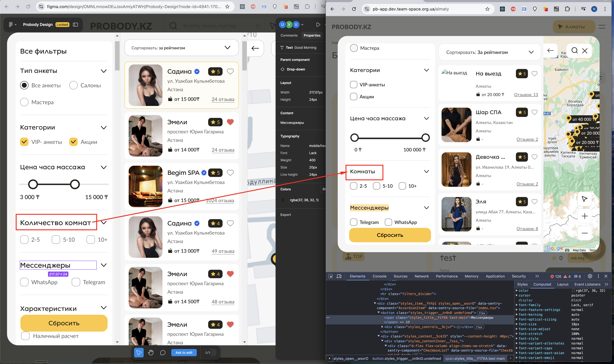Select the Figma hand tool

pyautogui.click(x=151, y=352)
